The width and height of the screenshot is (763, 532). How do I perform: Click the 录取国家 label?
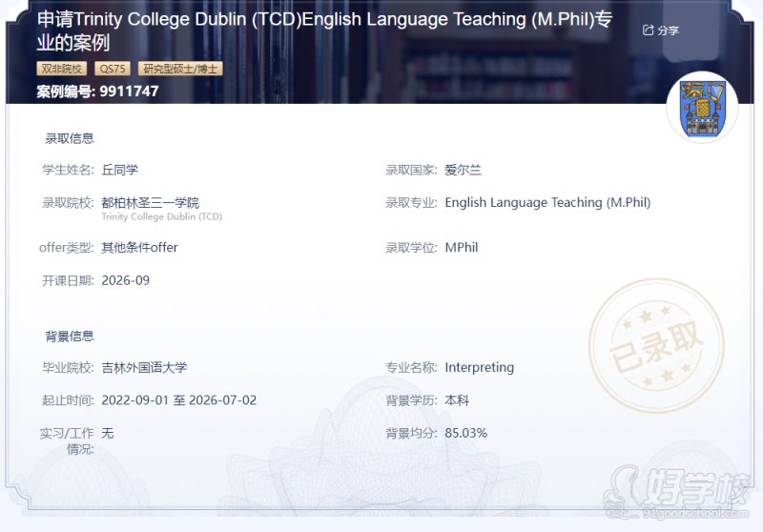411,170
